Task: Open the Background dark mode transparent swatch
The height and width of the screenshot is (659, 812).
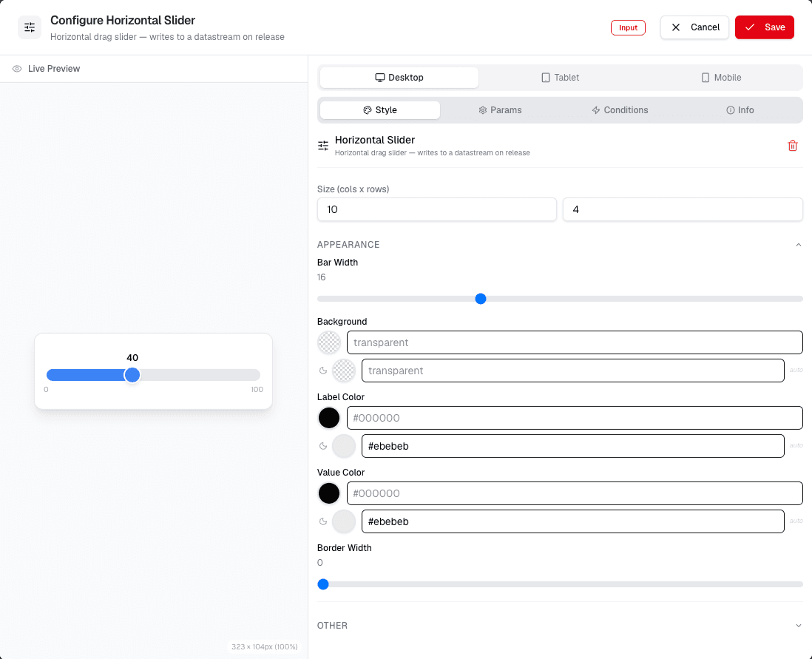Action: tap(343, 371)
